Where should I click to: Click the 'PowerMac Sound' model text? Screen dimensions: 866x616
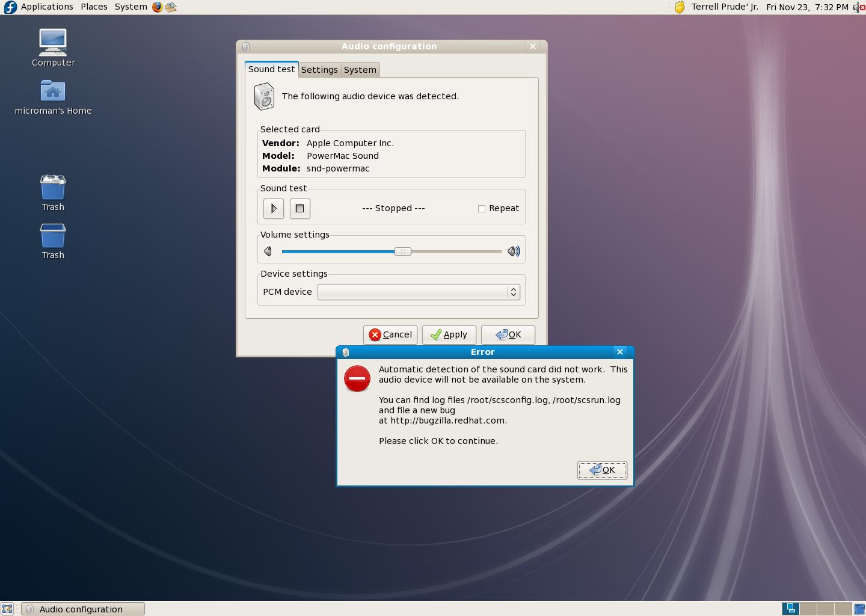pos(343,156)
